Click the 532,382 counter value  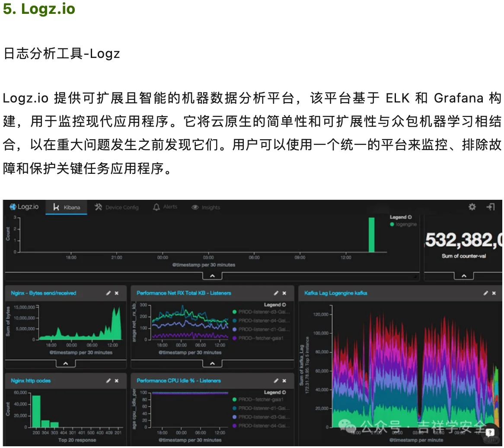coord(463,240)
